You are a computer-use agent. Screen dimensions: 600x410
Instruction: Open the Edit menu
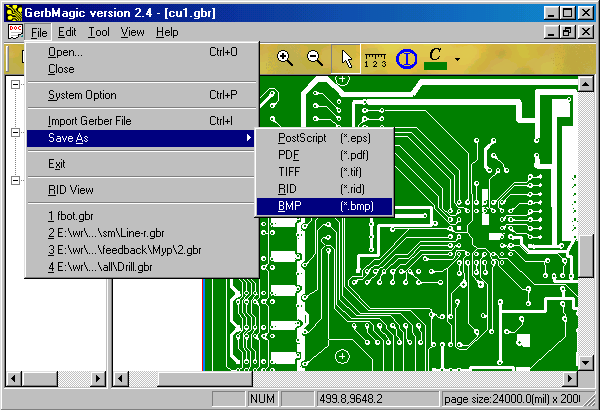tap(67, 33)
